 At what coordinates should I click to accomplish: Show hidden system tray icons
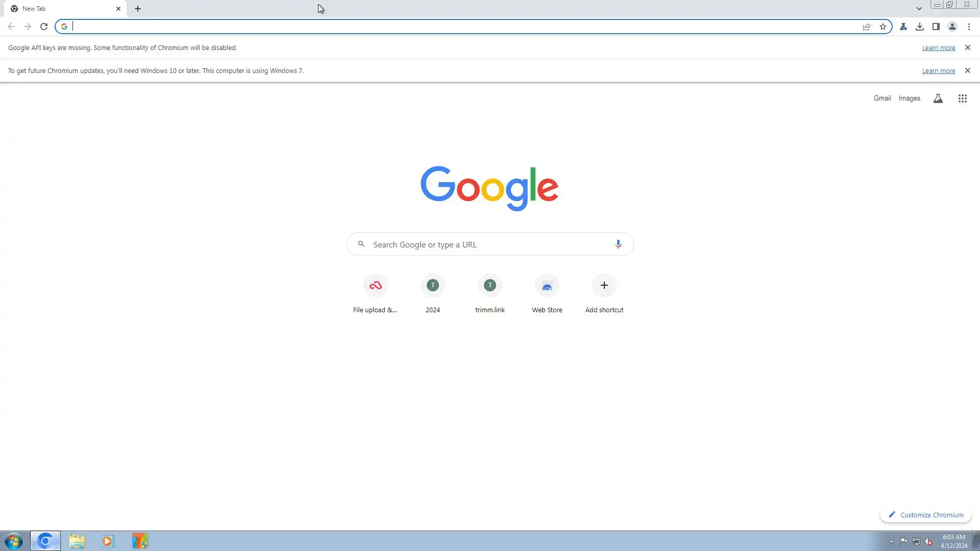(891, 541)
